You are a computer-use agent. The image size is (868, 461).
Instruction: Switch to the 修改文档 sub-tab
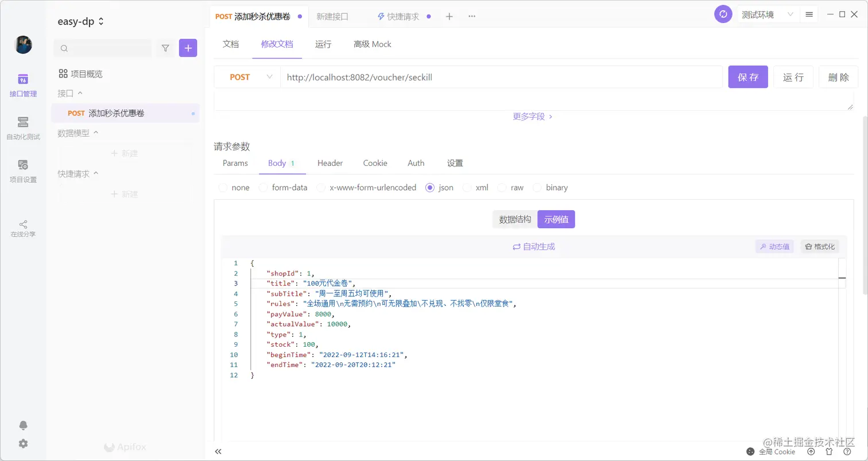pyautogui.click(x=277, y=44)
